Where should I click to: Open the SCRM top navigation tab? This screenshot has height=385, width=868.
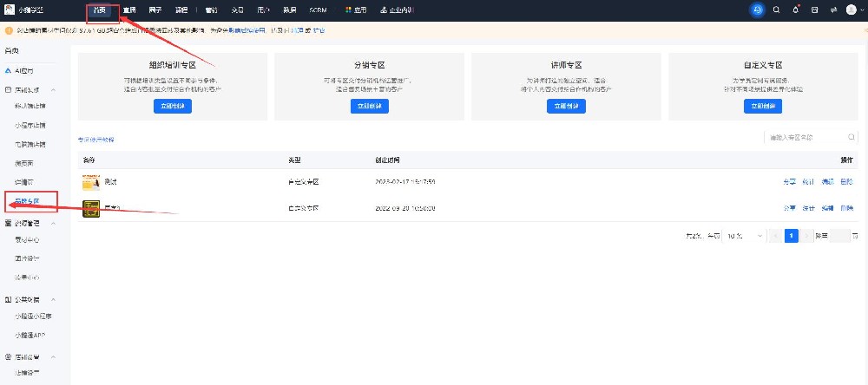tap(318, 10)
